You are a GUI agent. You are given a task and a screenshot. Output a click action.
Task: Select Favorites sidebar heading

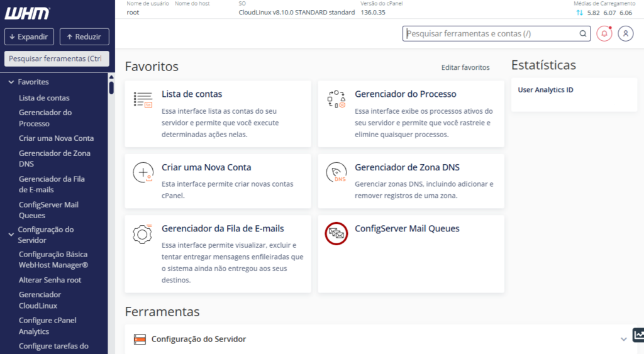(x=33, y=82)
